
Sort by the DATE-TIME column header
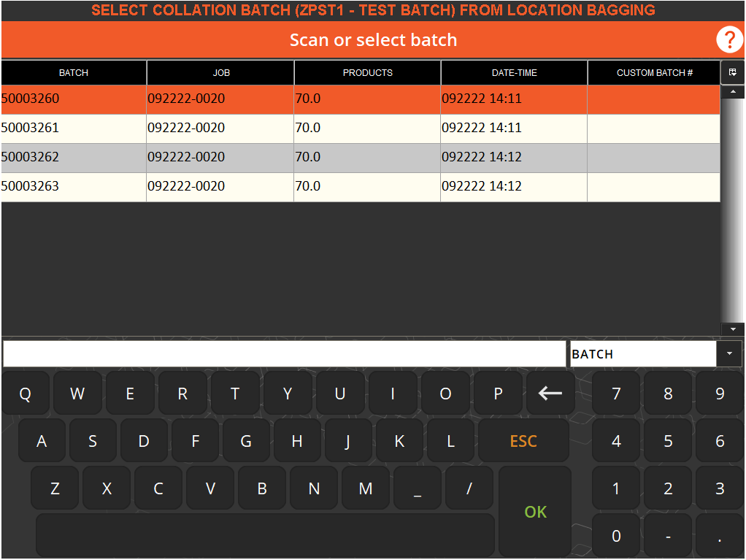pyautogui.click(x=514, y=72)
